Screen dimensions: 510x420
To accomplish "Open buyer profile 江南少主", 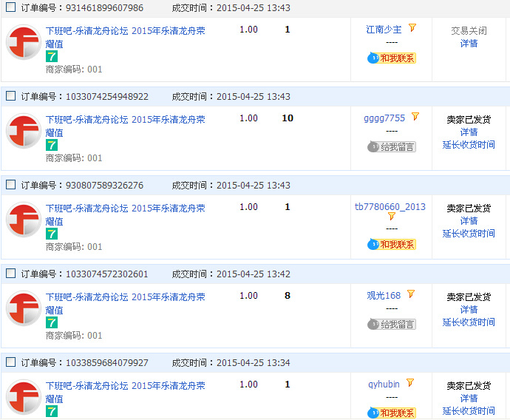I will click(x=384, y=30).
